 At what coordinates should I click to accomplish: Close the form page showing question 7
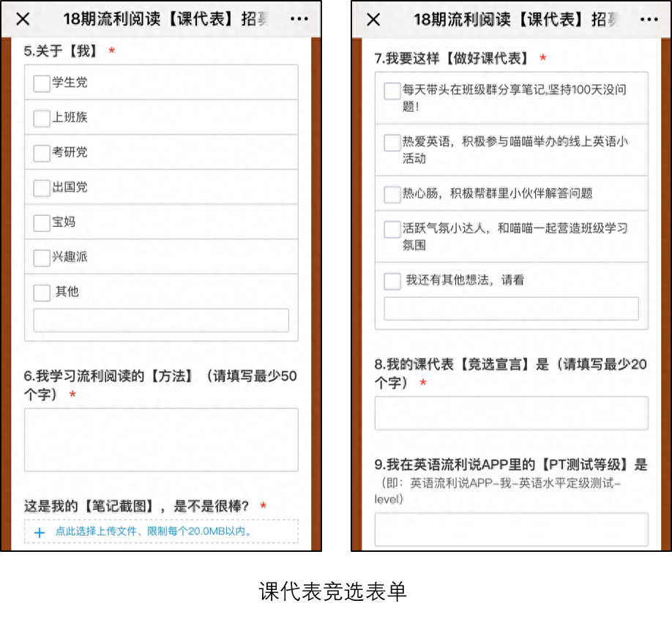(373, 20)
